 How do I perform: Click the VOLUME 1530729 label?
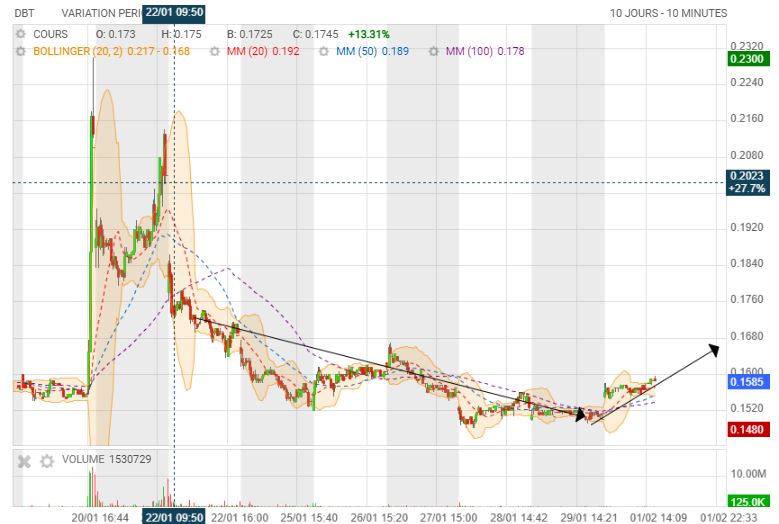coord(106,459)
